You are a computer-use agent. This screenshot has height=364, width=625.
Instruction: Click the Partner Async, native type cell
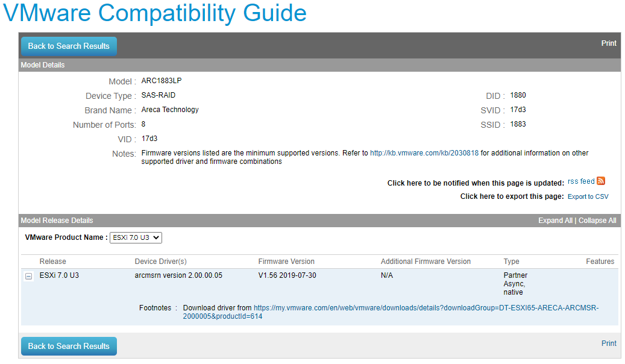tap(515, 283)
